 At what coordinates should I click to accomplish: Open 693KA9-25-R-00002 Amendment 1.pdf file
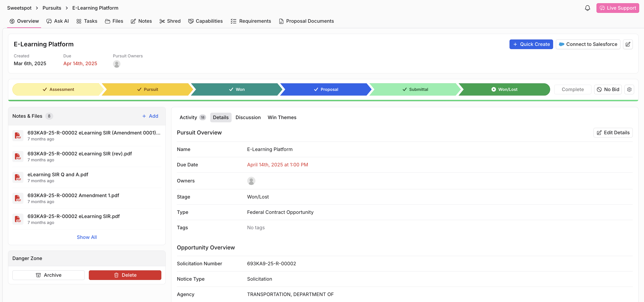[x=73, y=196]
